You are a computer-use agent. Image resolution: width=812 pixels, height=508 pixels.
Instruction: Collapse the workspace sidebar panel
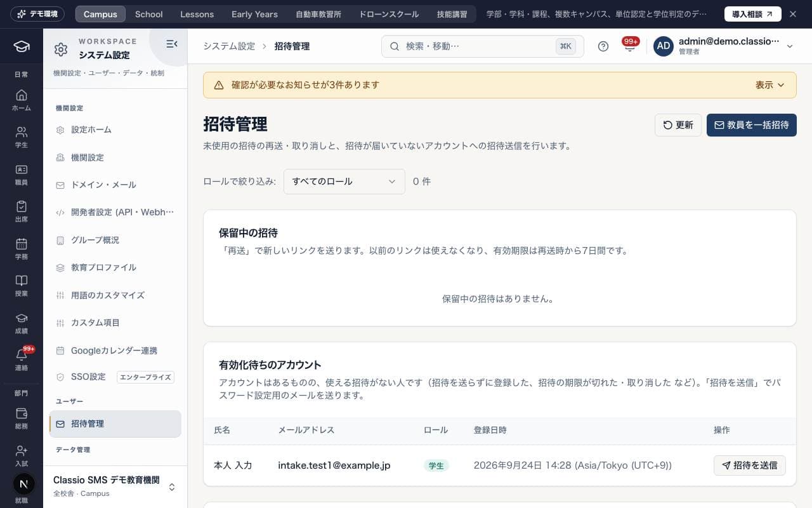[171, 44]
